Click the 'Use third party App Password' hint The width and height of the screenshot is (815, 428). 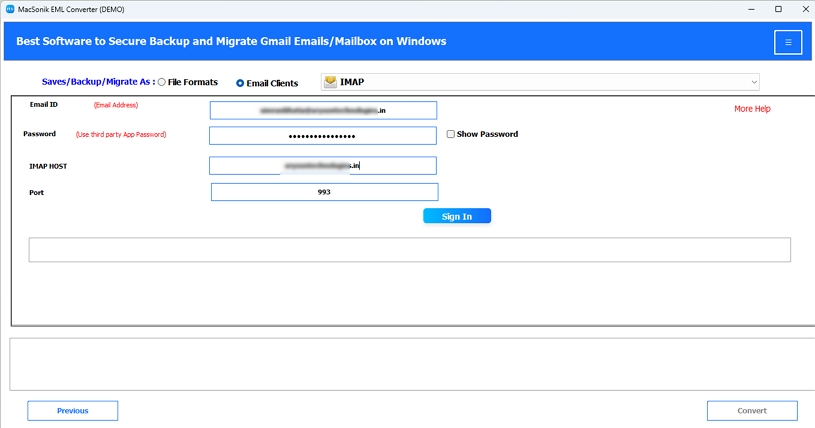tap(121, 134)
